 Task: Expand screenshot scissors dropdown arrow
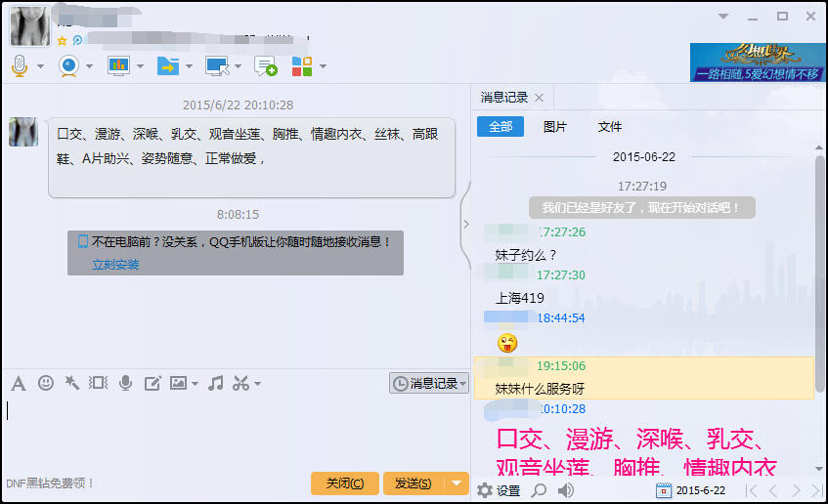257,384
